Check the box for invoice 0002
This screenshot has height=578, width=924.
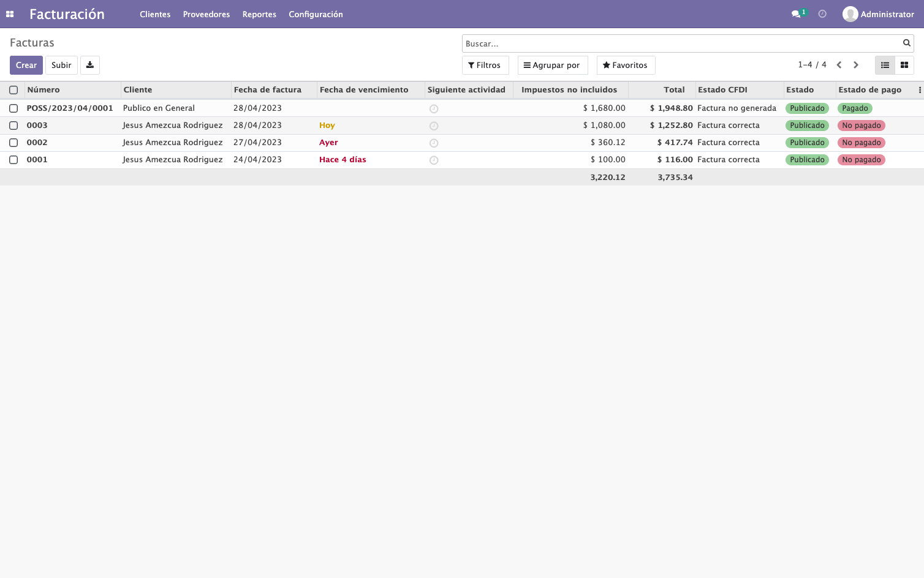click(x=13, y=143)
